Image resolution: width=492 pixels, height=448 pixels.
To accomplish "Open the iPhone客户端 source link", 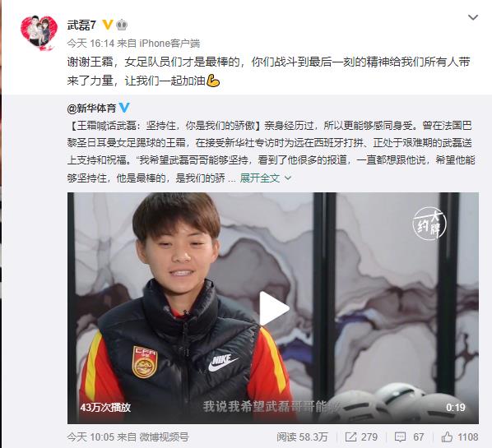I will click(169, 44).
